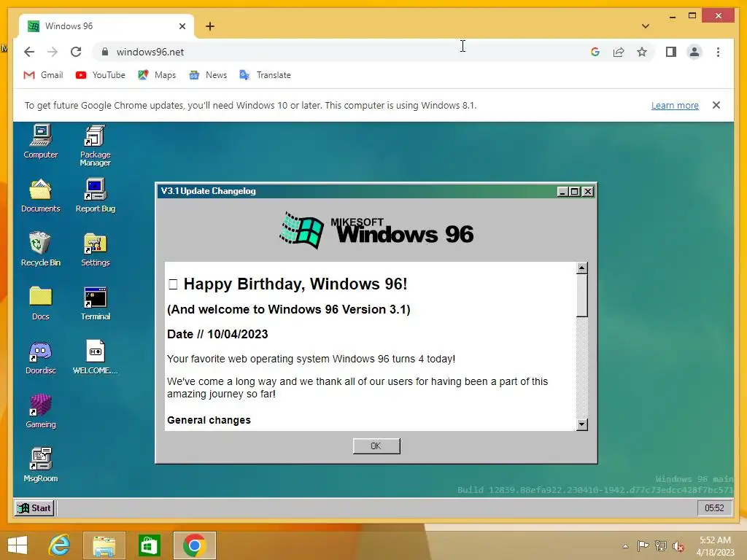Image resolution: width=747 pixels, height=560 pixels.
Task: Open the News bookmark
Action: pos(208,75)
